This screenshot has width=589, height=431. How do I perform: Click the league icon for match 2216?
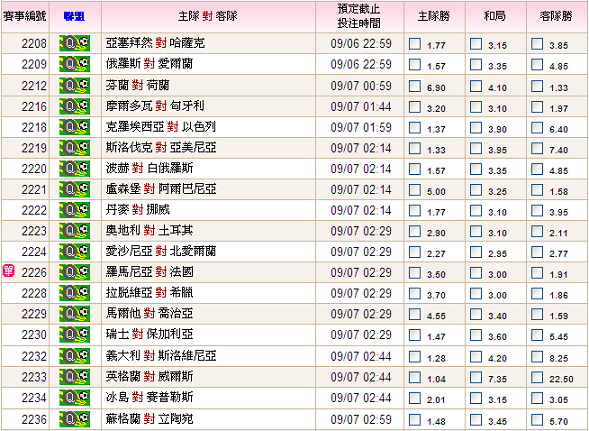pos(74,106)
